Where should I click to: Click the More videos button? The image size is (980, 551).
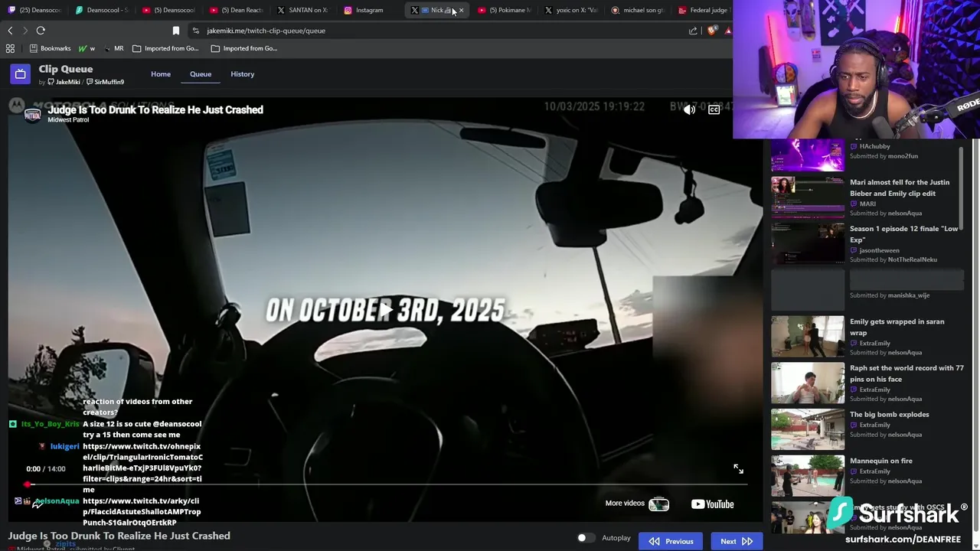click(637, 504)
